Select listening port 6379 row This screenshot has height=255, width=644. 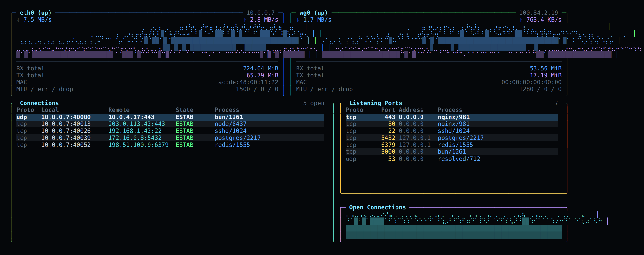pos(452,145)
